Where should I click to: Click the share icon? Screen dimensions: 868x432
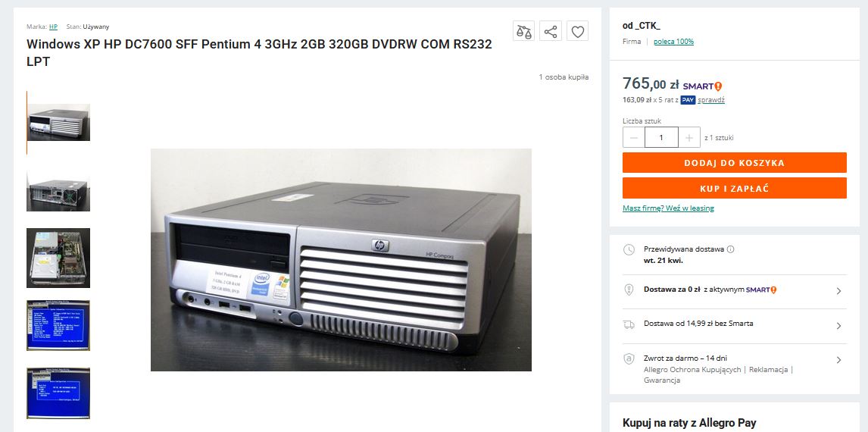pyautogui.click(x=551, y=32)
